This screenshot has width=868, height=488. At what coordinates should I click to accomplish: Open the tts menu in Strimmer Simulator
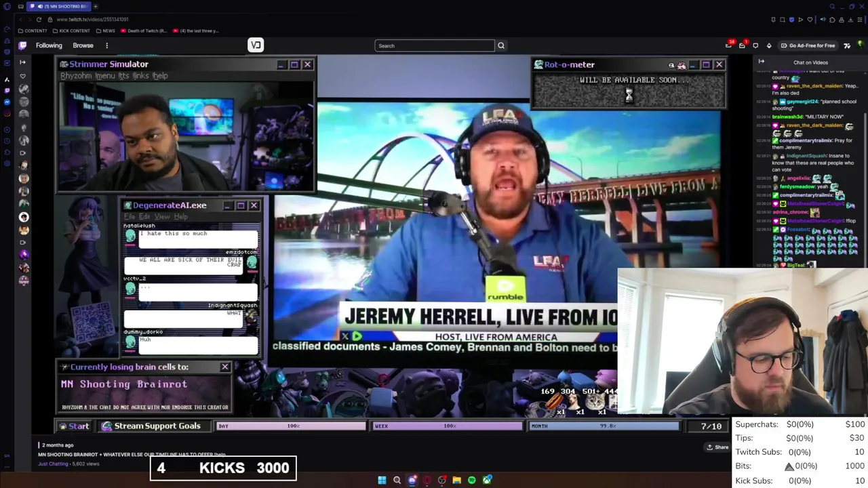123,76
